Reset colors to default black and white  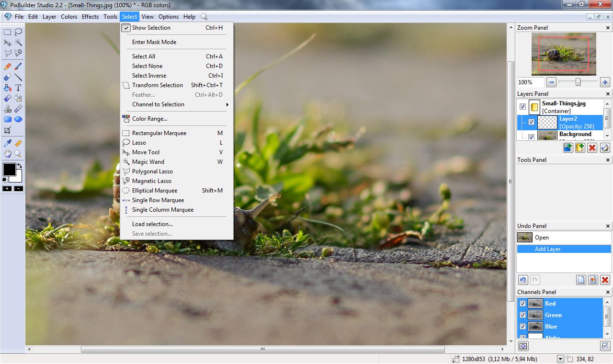[x=5, y=180]
